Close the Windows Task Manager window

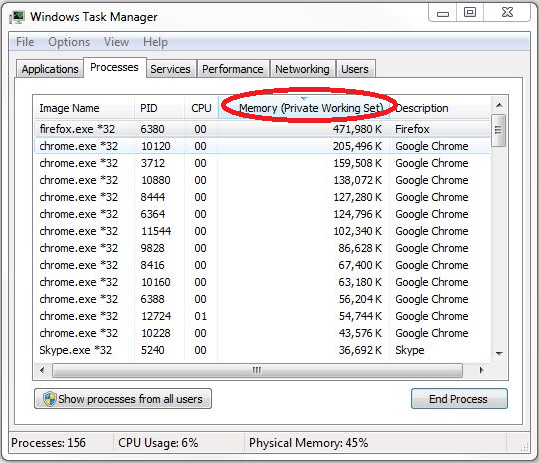tap(507, 13)
